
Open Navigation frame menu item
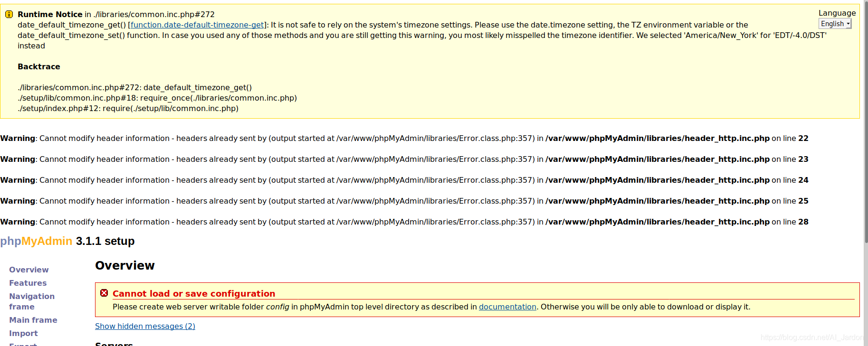coord(32,301)
